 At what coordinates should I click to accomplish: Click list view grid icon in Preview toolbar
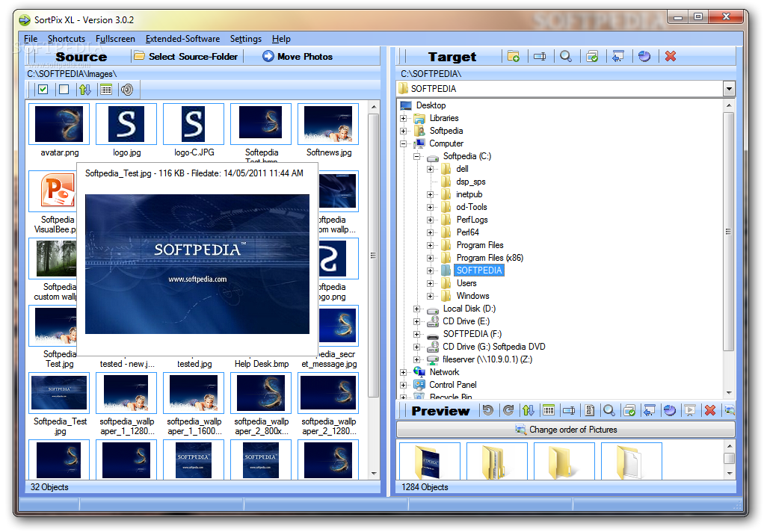tap(549, 411)
